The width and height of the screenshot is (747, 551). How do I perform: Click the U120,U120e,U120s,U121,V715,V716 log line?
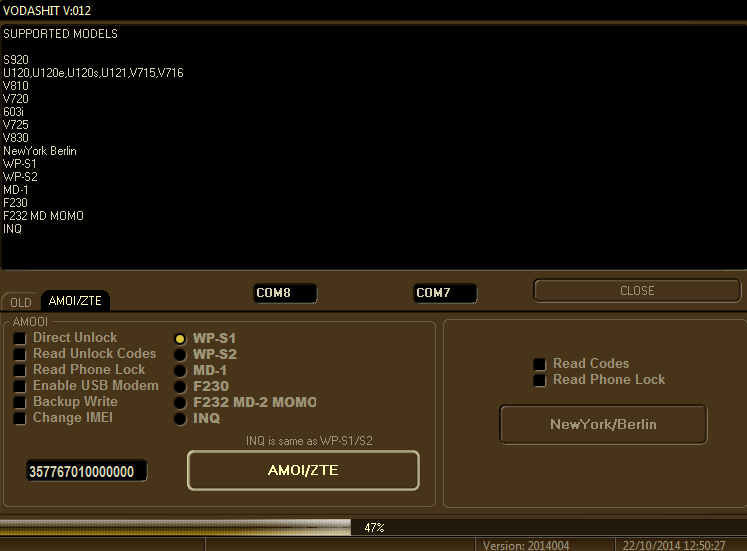coord(93,73)
